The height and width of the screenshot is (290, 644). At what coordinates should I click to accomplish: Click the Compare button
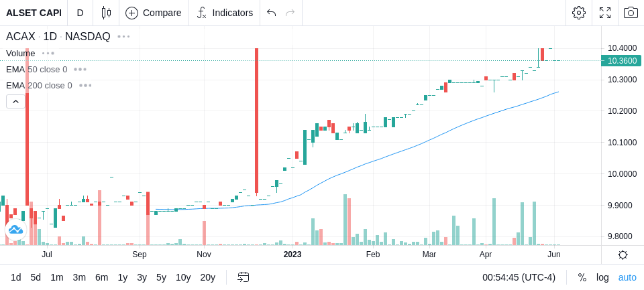pyautogui.click(x=154, y=13)
